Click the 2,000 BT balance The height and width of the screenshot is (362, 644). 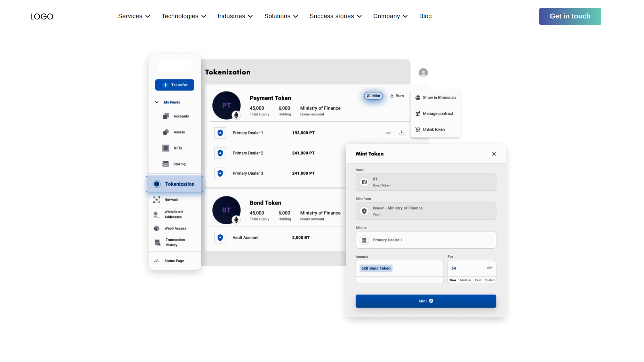[301, 238]
